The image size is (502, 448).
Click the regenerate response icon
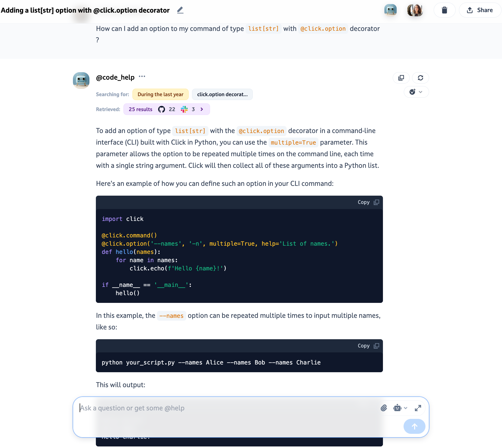(x=421, y=77)
